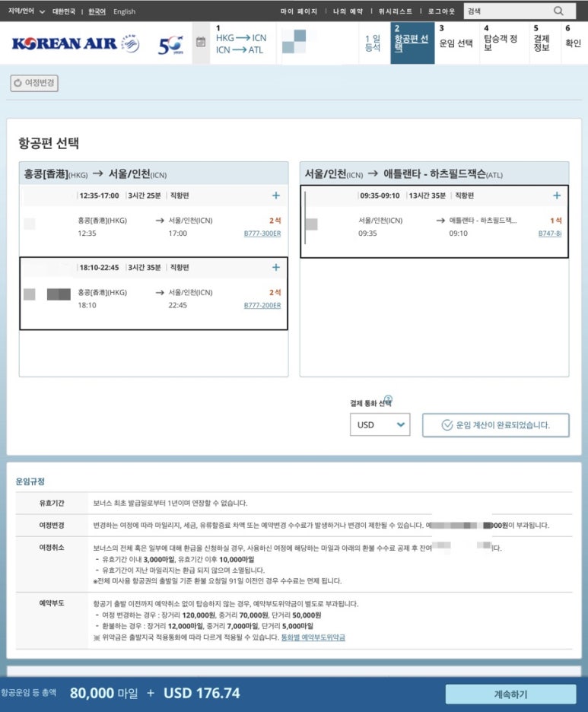Open B777-300ER aircraft link

[262, 234]
